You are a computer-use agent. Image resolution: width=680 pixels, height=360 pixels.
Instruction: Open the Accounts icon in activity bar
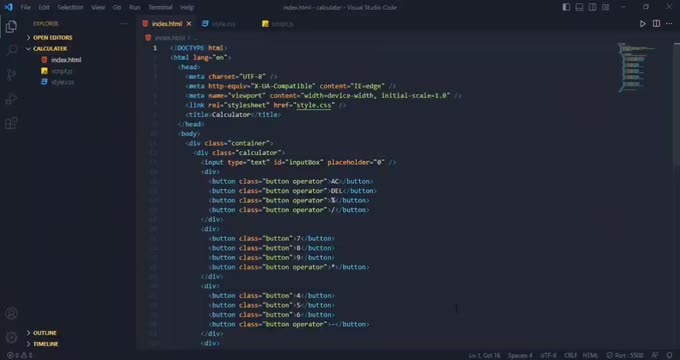click(x=11, y=314)
